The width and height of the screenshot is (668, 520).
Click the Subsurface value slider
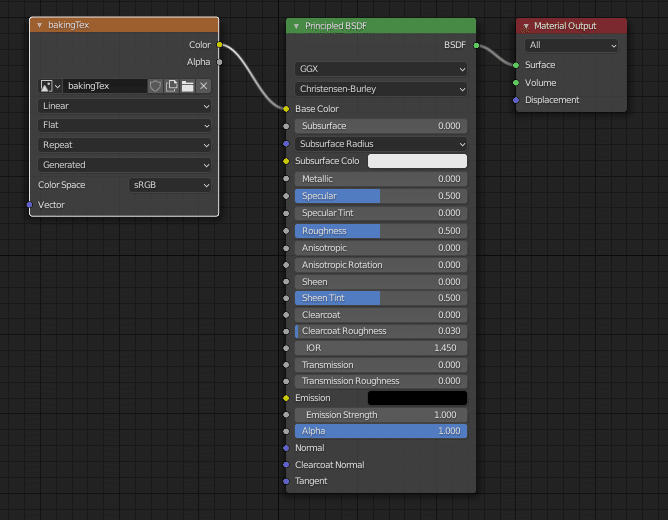click(x=381, y=126)
